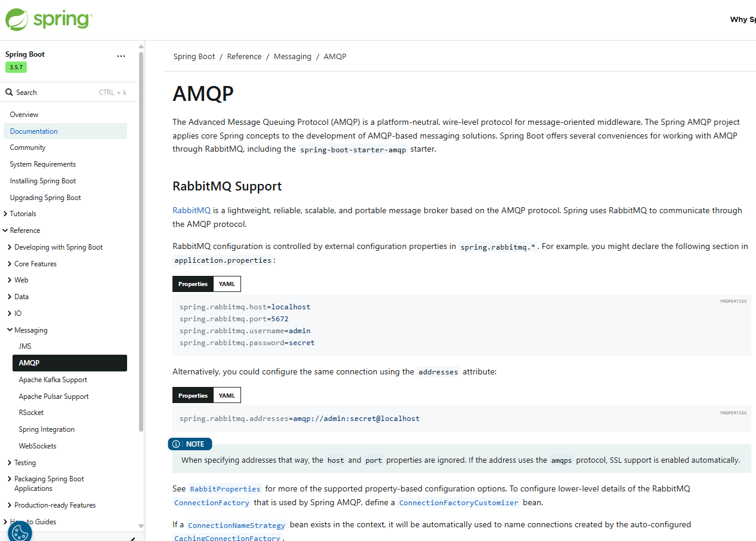Screen dimensions: 756x541
Task: Switch to YAML tab for addresses example
Action: 227,396
